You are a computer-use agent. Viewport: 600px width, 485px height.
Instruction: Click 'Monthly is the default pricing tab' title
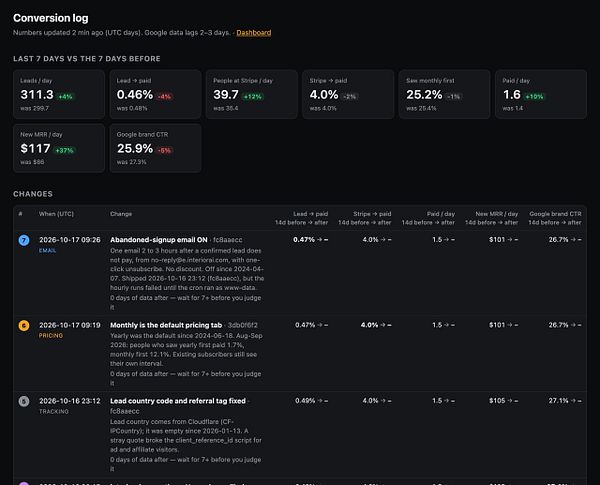[166, 325]
